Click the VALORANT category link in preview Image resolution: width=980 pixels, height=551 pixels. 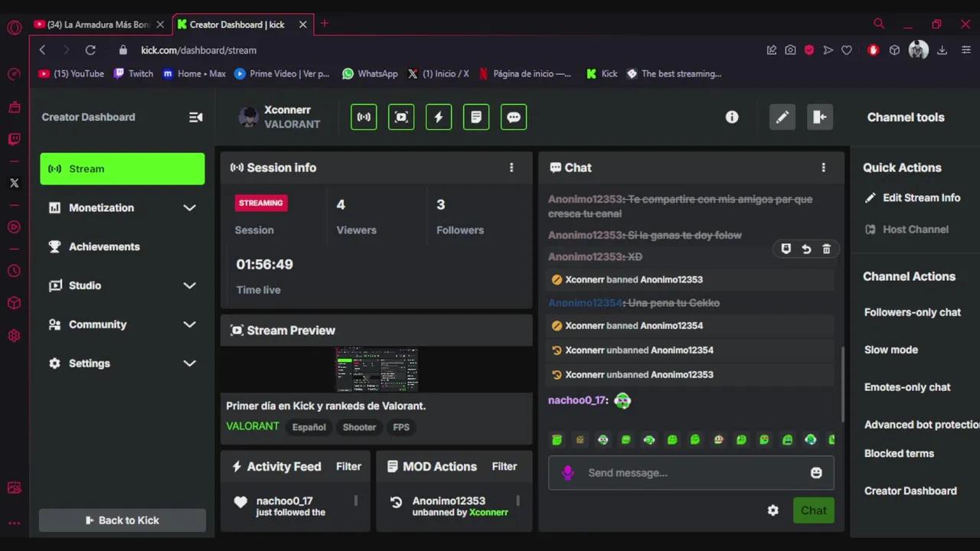click(x=253, y=426)
